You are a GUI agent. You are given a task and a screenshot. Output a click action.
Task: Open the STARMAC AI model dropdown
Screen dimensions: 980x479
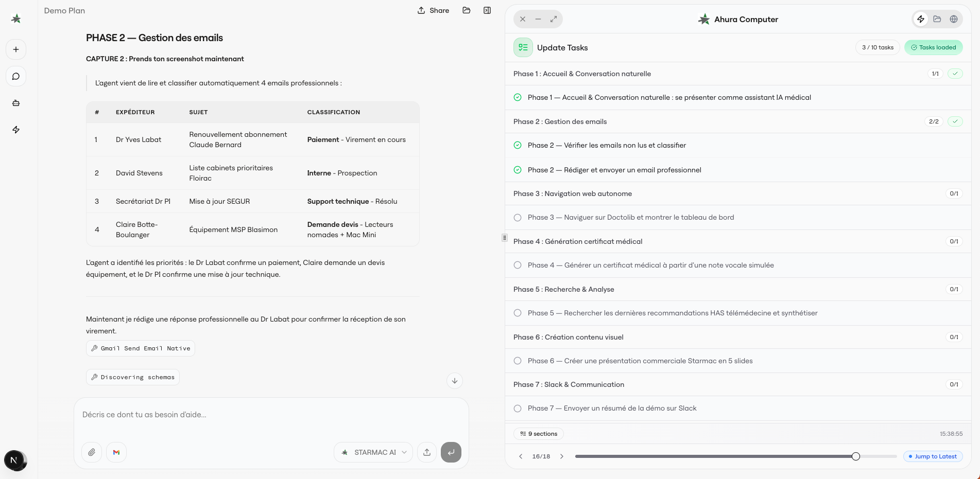coord(373,452)
